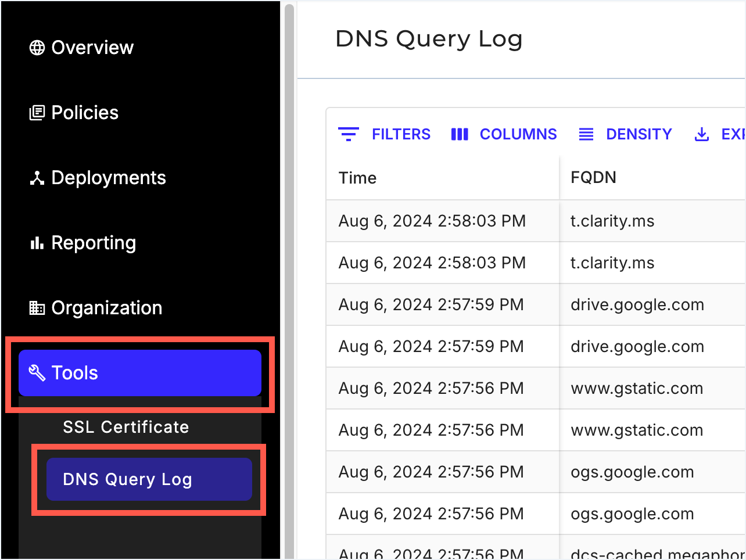Open the SSL Certificate page
746x560 pixels.
pos(126,427)
